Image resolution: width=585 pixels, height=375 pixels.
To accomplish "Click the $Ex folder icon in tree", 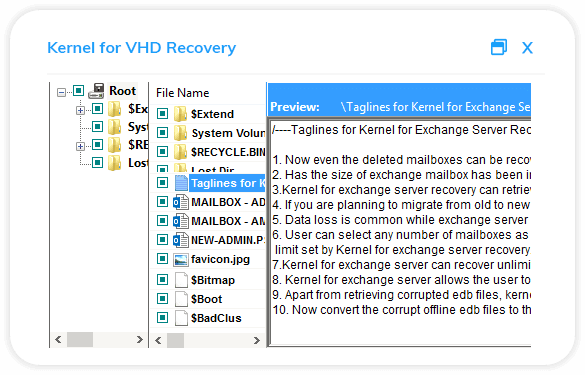I will tap(115, 109).
